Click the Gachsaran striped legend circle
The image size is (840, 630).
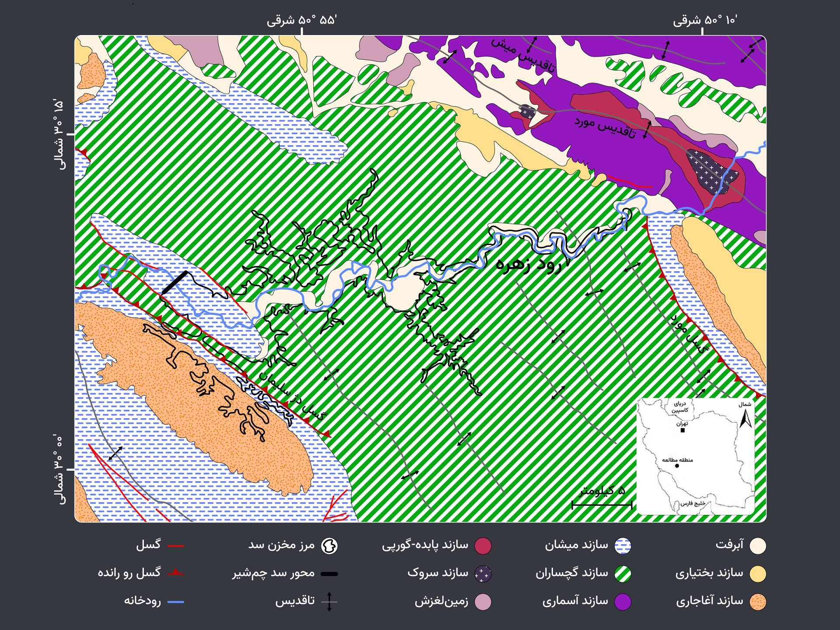coord(622,574)
